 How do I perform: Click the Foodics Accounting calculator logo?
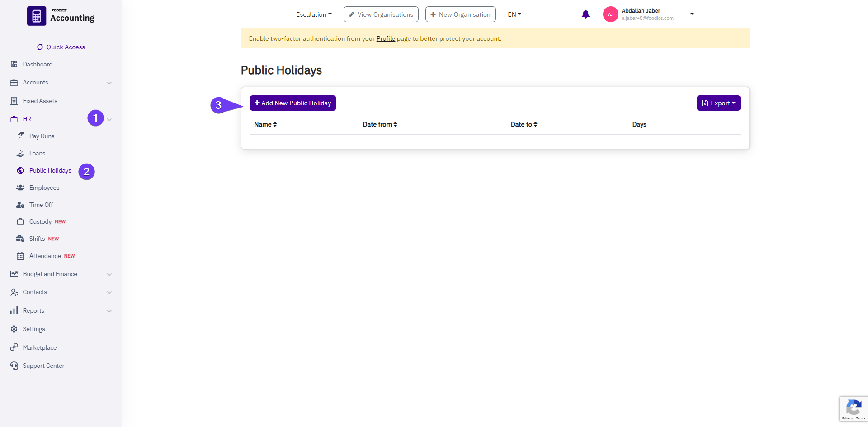pos(37,16)
